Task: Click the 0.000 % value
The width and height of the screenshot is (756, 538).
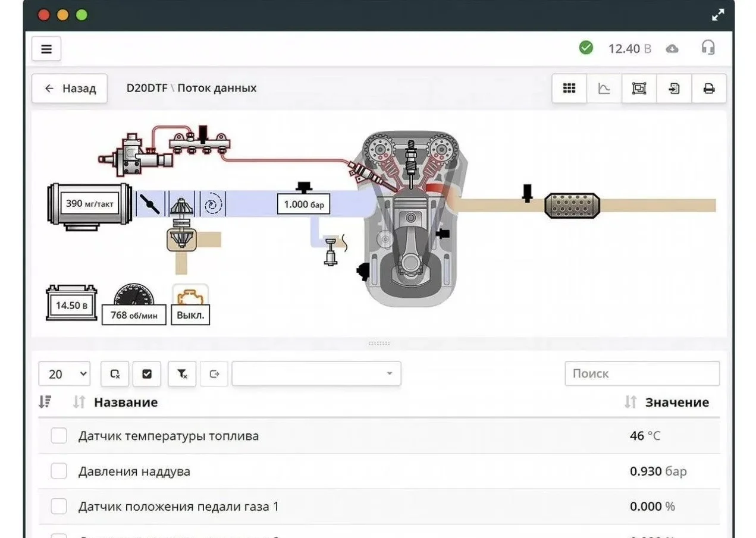Action: pos(653,506)
